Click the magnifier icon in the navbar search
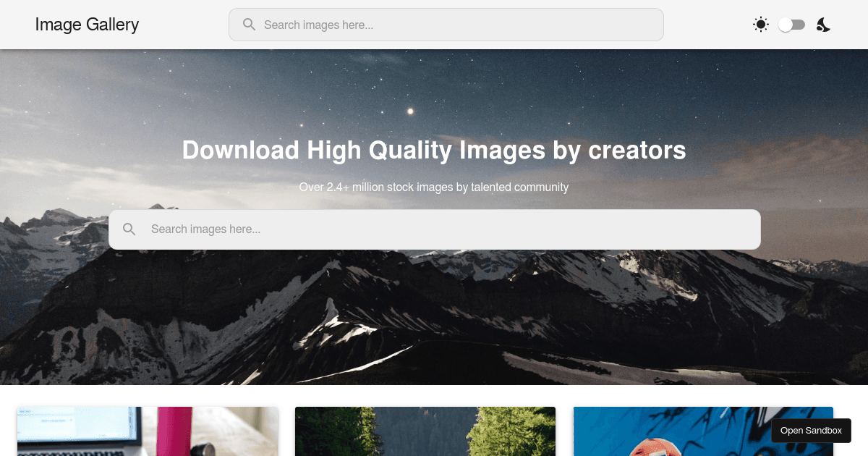868x456 pixels. click(x=249, y=24)
